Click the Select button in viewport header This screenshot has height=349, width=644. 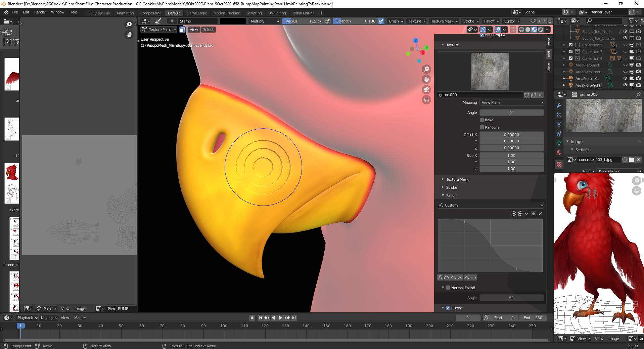[208, 29]
